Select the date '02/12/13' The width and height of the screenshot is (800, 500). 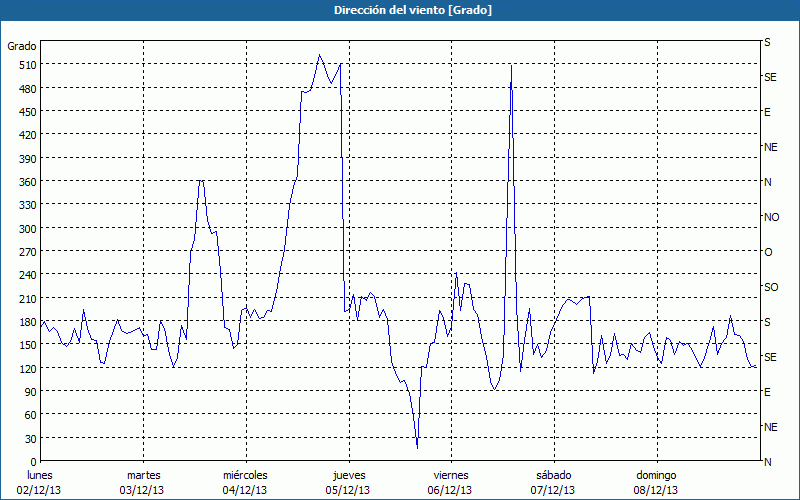[39, 490]
